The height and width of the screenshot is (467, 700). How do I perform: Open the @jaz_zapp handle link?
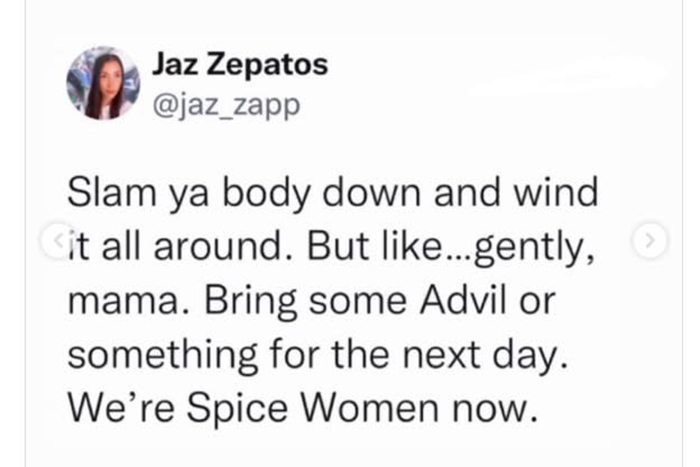coord(225,102)
